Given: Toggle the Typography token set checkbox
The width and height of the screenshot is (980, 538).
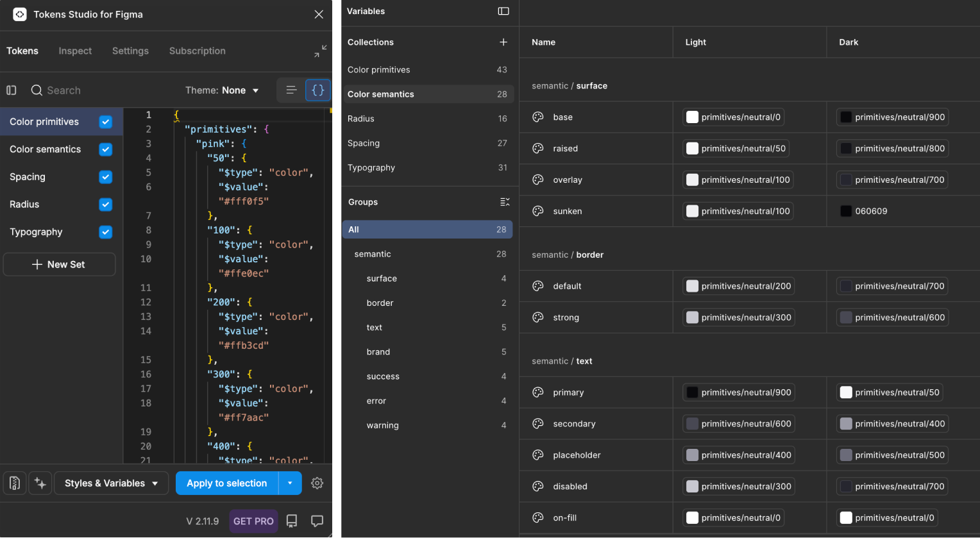Looking at the screenshot, I should click(x=106, y=232).
